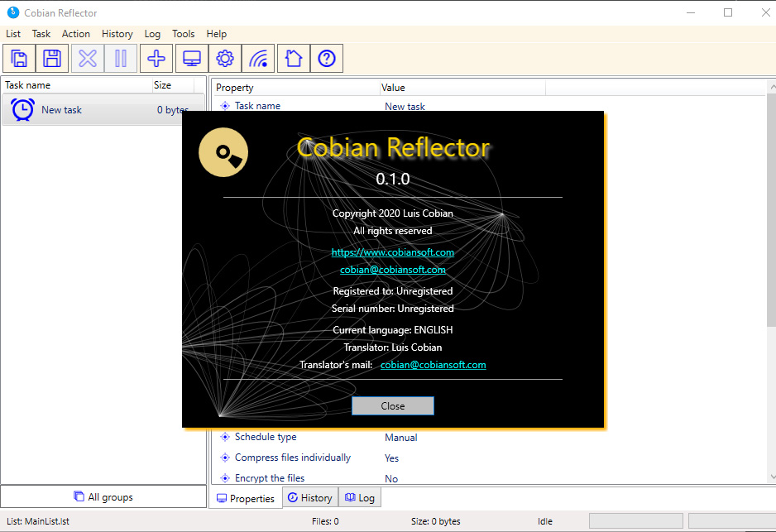The image size is (776, 532).
Task: Switch to the Properties tab
Action: pyautogui.click(x=246, y=498)
